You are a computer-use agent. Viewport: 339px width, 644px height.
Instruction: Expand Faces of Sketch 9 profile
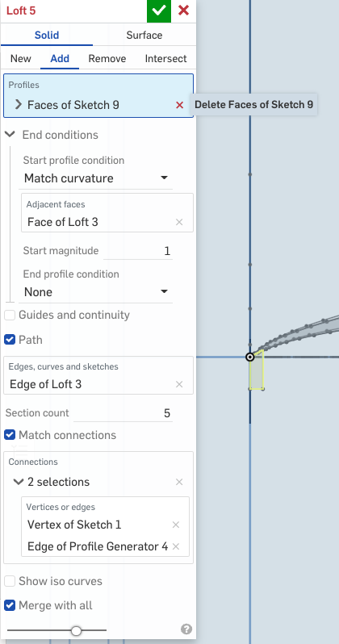18,105
